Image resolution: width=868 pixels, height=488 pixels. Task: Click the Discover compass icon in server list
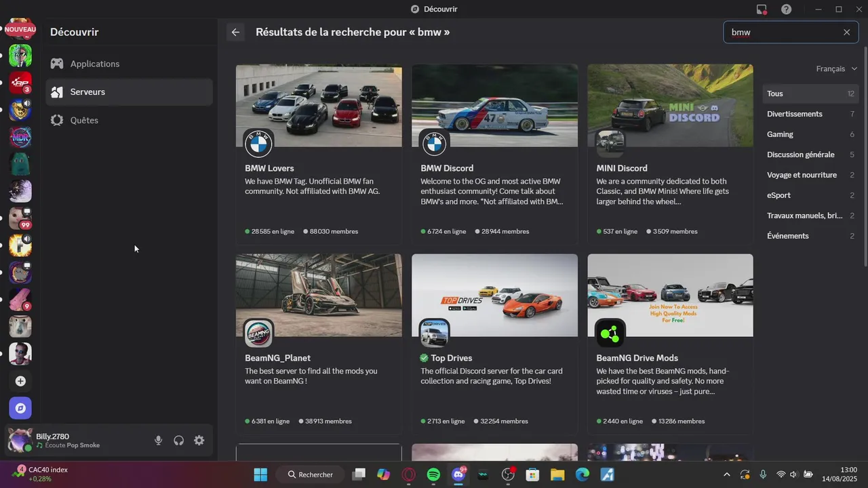click(20, 408)
